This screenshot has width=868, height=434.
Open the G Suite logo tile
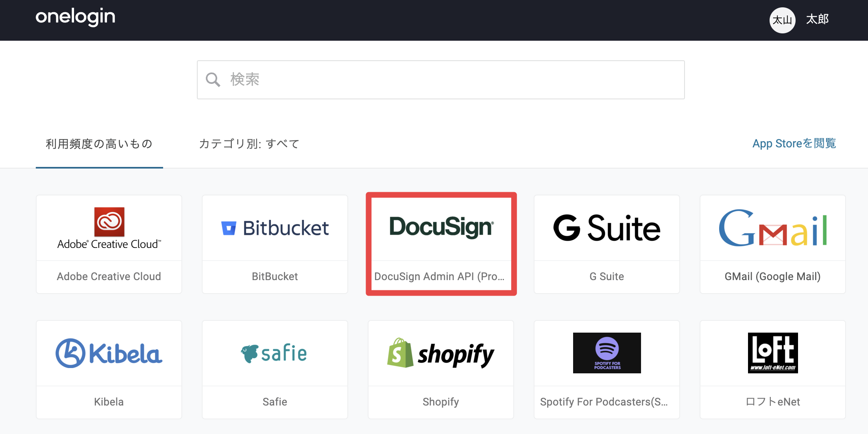(606, 228)
